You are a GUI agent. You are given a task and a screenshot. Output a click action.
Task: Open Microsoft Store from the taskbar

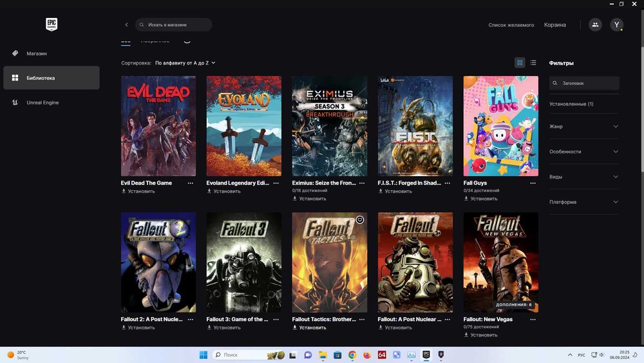(337, 355)
